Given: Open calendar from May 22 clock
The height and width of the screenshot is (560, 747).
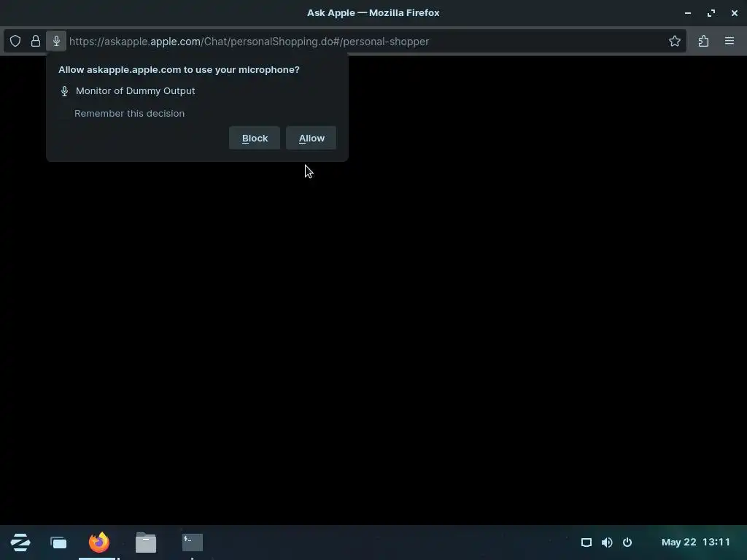Looking at the screenshot, I should click(695, 542).
